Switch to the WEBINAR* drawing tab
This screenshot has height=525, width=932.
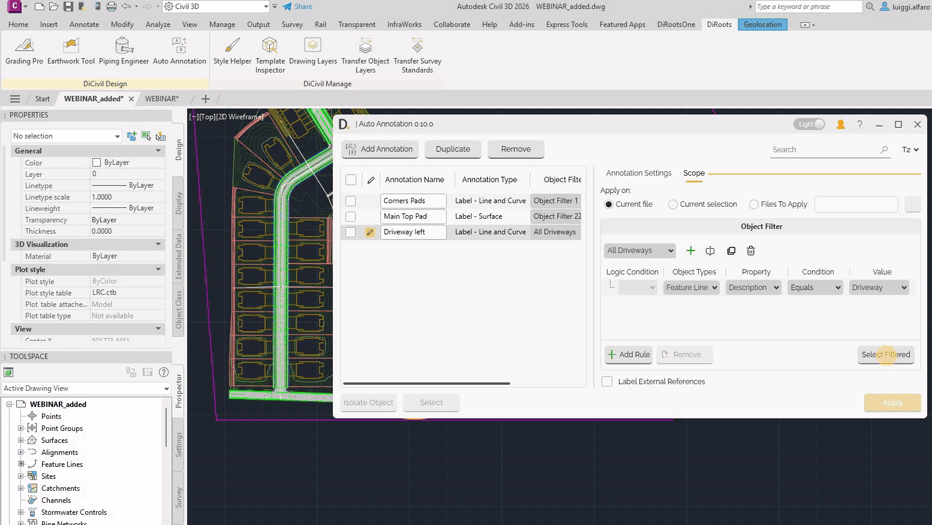tap(162, 99)
